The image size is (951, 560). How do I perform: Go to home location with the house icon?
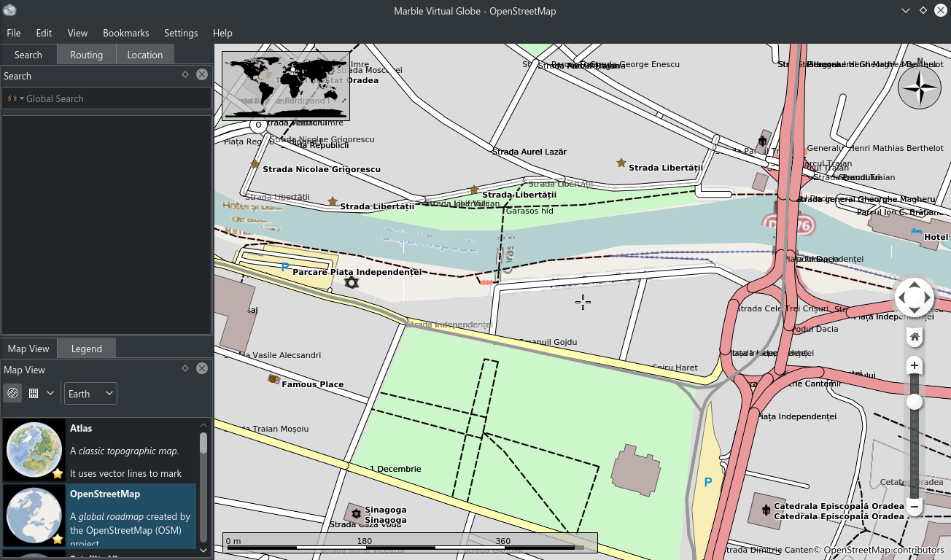click(915, 337)
